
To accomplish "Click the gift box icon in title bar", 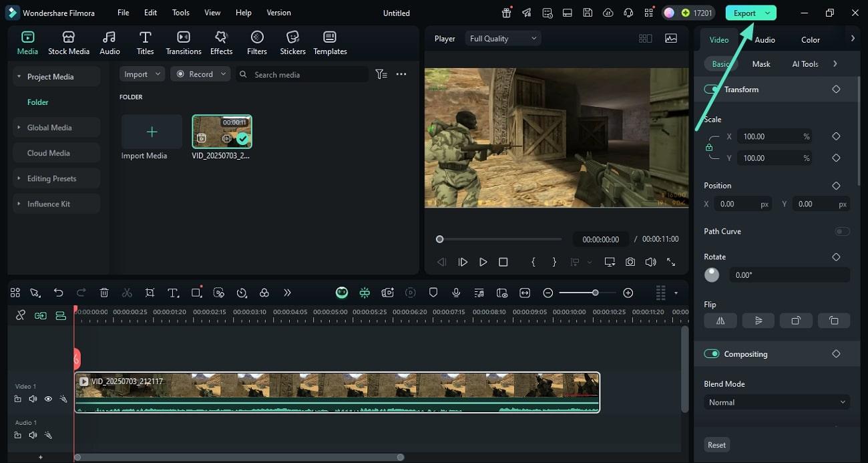I will 507,13.
